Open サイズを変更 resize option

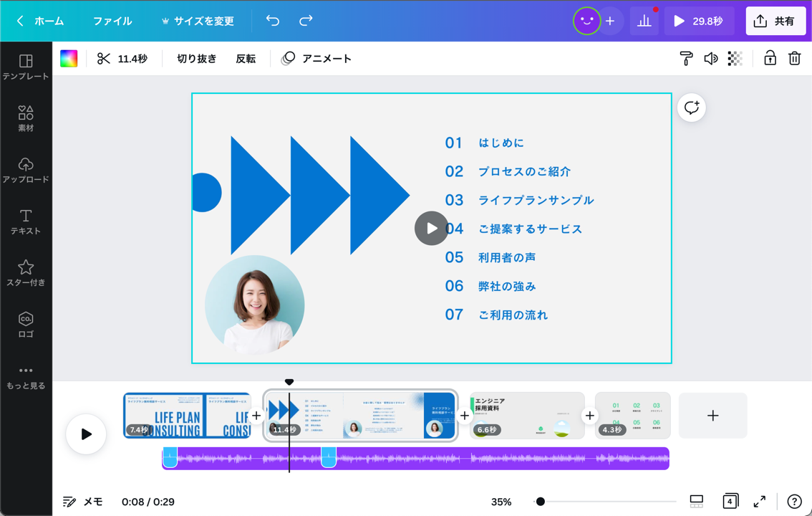click(198, 21)
